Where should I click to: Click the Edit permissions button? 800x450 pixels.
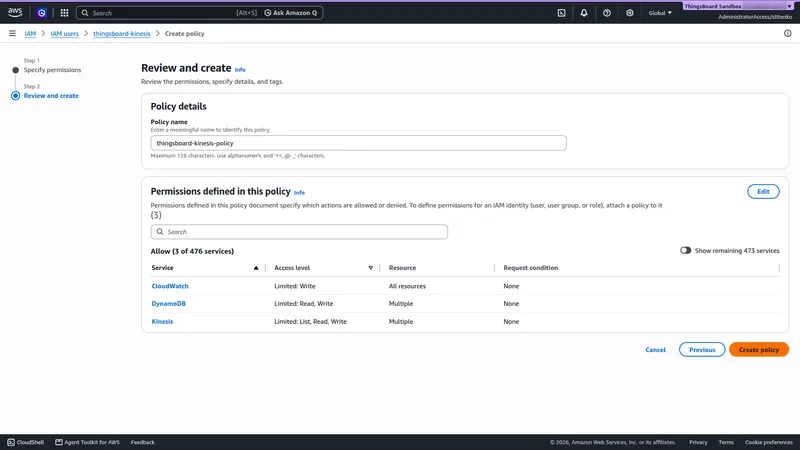(763, 191)
